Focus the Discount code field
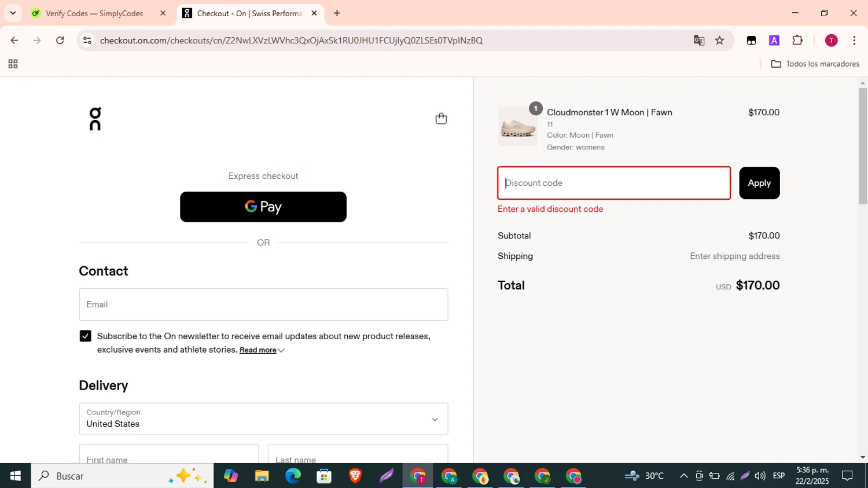 click(x=614, y=183)
